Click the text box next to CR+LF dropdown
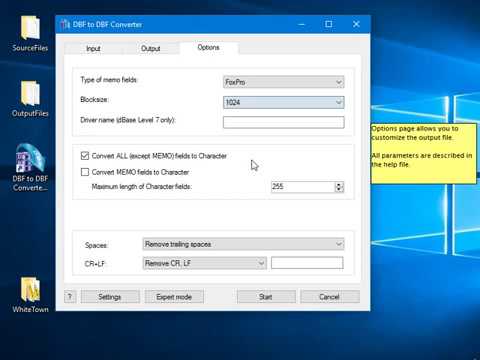 tap(307, 263)
